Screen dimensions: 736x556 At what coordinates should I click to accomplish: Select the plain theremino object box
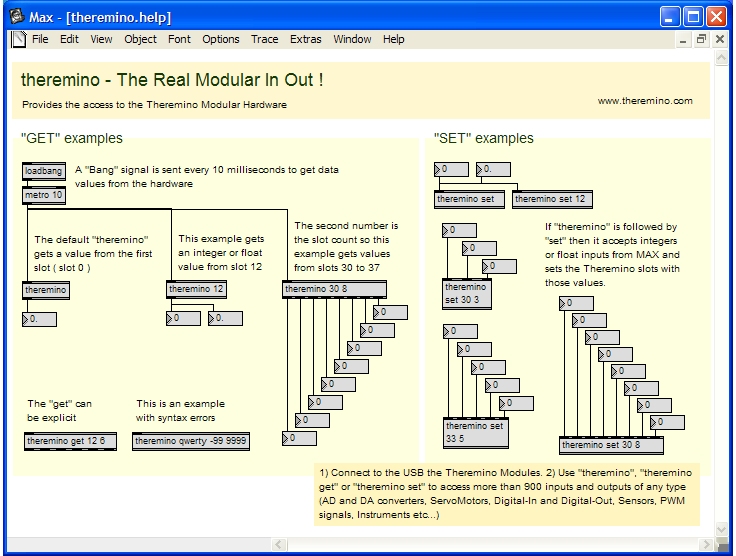pos(46,290)
